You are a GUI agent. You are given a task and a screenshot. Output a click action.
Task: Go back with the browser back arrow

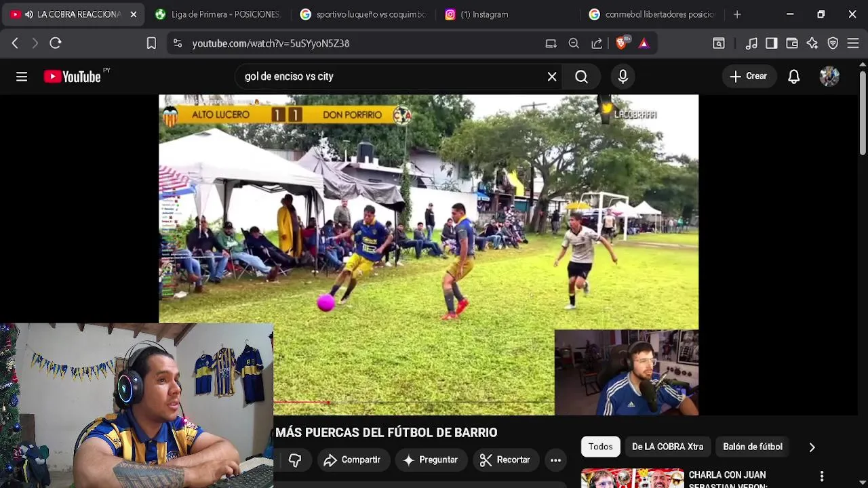pos(15,43)
